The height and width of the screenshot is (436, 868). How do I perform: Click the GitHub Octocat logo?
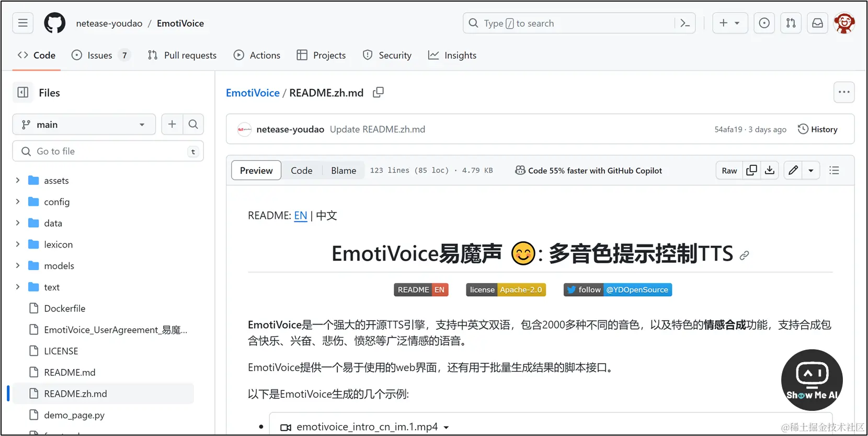pos(55,23)
